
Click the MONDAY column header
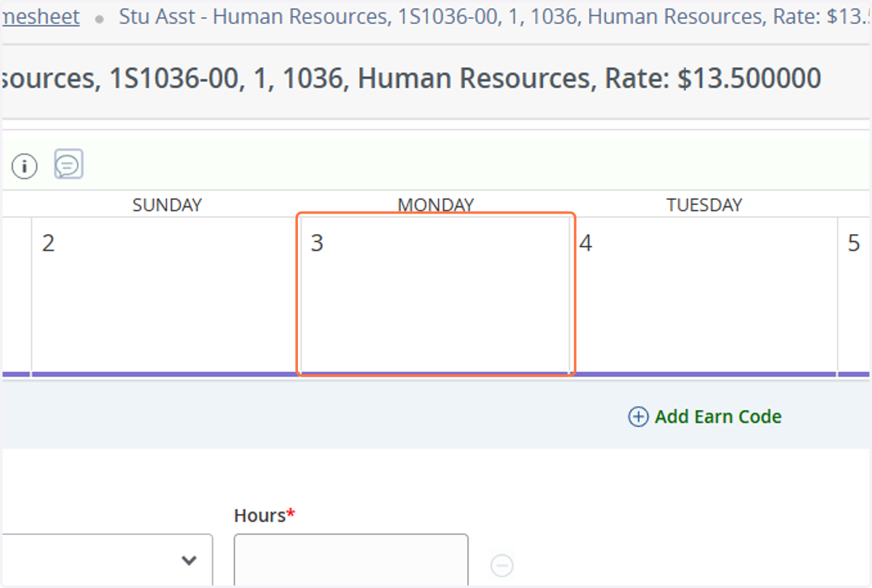[x=436, y=205]
